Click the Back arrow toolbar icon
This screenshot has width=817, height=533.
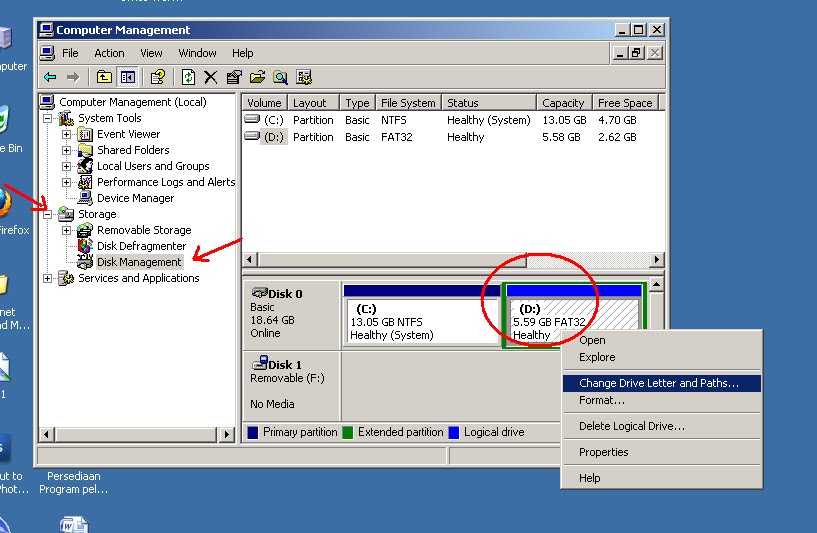50,78
